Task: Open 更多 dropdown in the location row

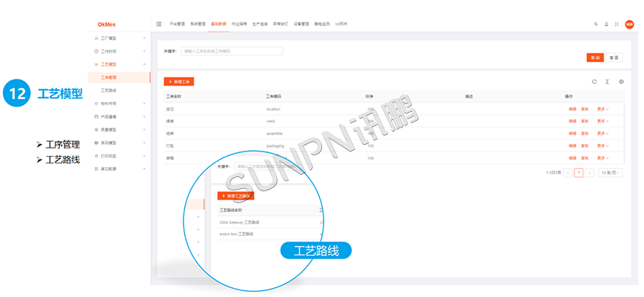Action: tap(603, 109)
